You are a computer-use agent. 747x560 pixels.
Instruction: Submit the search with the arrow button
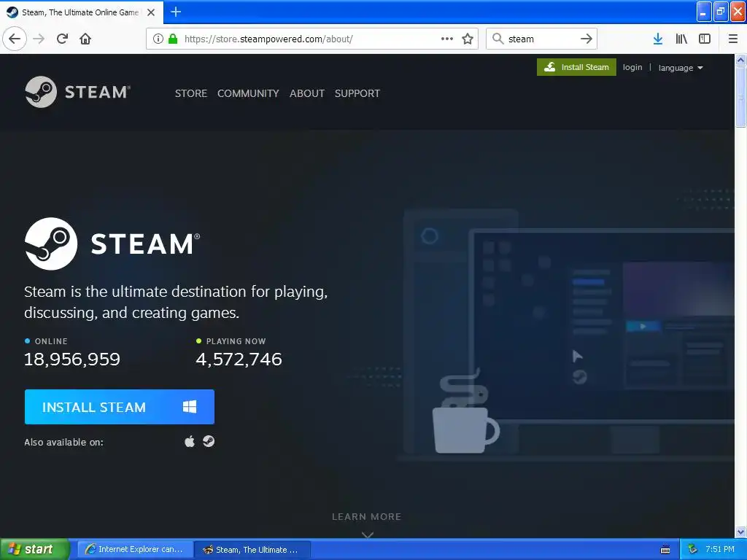click(x=587, y=39)
